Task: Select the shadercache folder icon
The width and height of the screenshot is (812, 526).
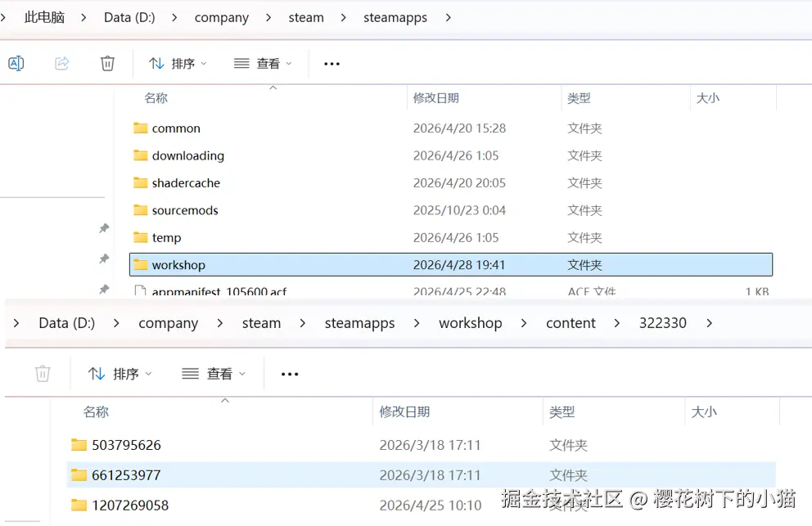Action: click(140, 182)
